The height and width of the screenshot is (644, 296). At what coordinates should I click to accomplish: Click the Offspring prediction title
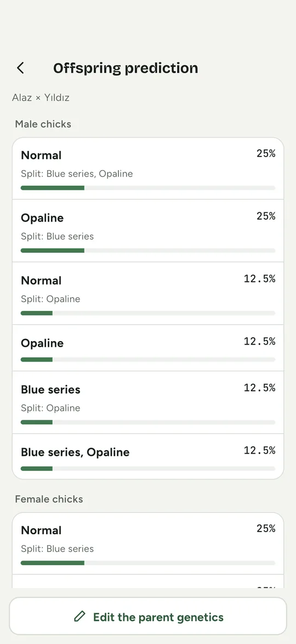[x=126, y=68]
